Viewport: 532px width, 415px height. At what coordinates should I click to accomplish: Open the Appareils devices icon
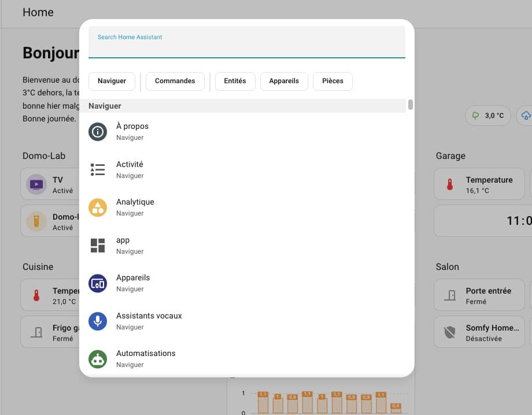98,283
